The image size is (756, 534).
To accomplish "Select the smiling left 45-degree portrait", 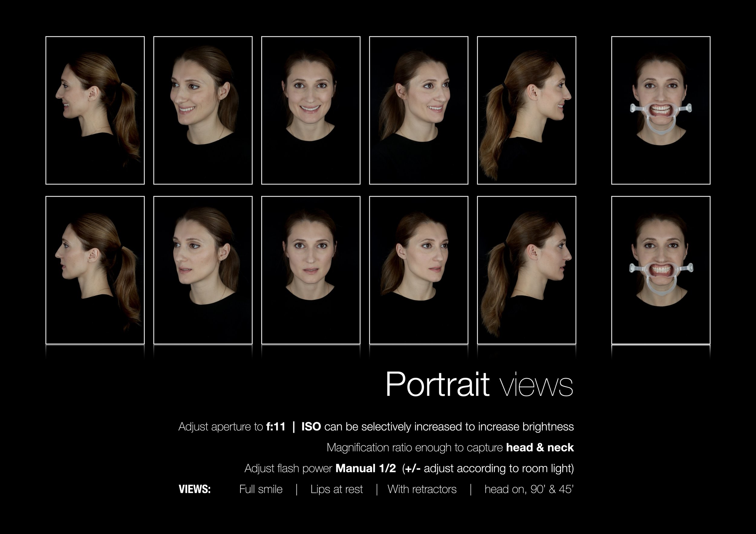I will [x=203, y=110].
